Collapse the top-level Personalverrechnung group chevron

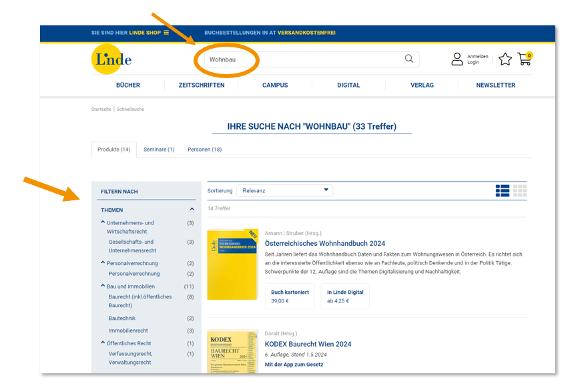(103, 262)
